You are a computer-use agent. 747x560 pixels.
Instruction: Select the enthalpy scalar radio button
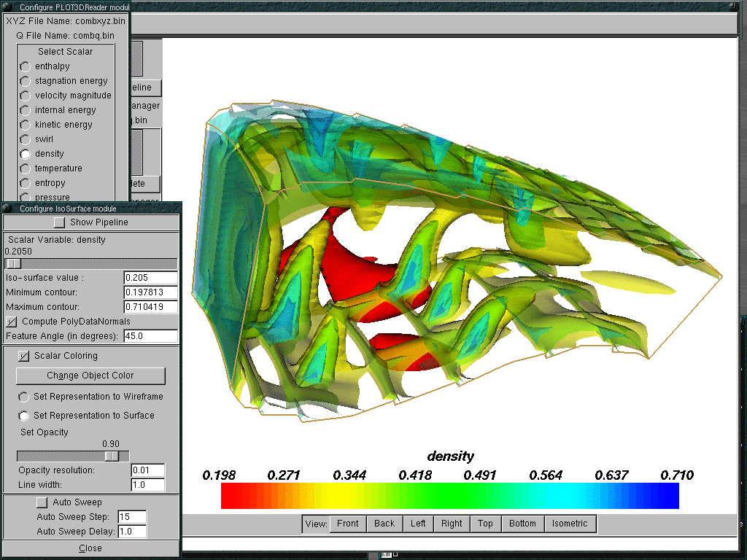click(26, 66)
